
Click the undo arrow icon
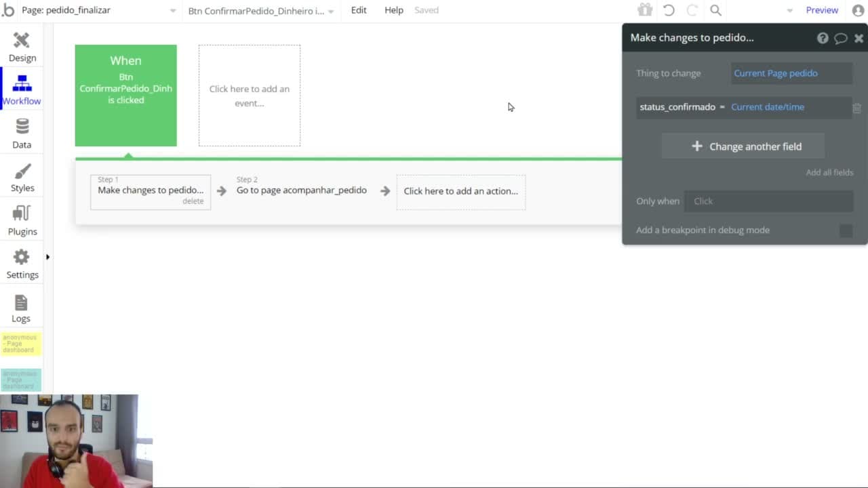click(669, 10)
